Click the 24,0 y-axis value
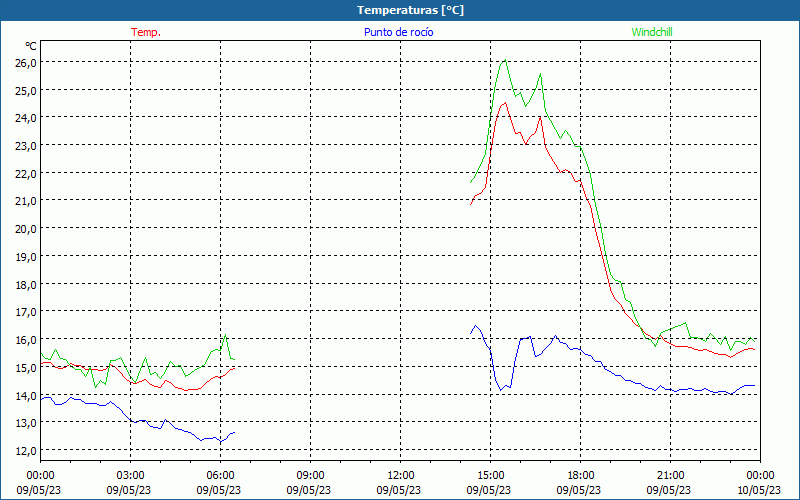Image resolution: width=800 pixels, height=500 pixels. coord(26,118)
